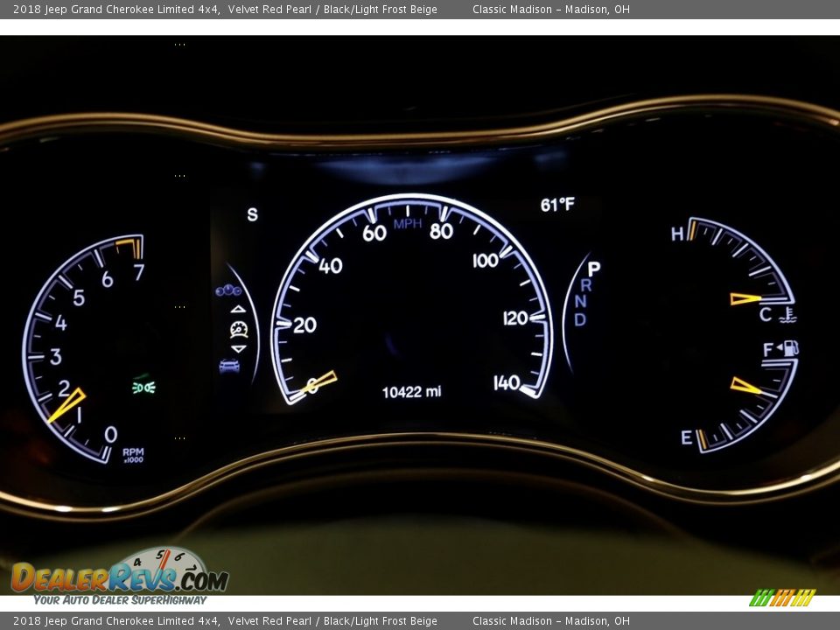Select the blue gauges menu icon
Viewport: 840px width, 630px height.
coord(228,290)
